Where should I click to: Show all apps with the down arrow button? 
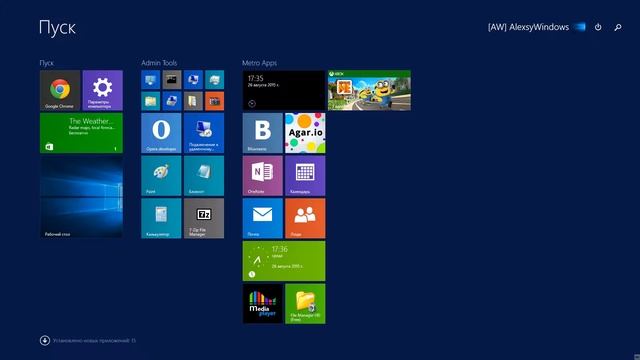45,340
